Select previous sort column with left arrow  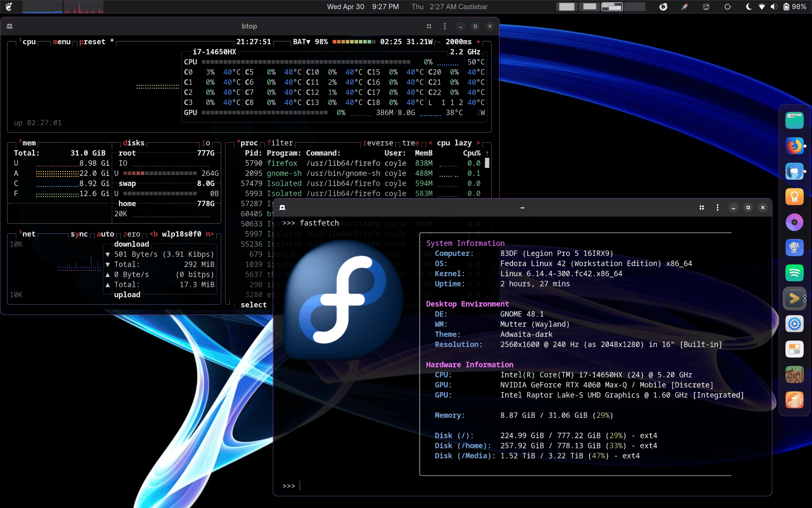(430, 143)
